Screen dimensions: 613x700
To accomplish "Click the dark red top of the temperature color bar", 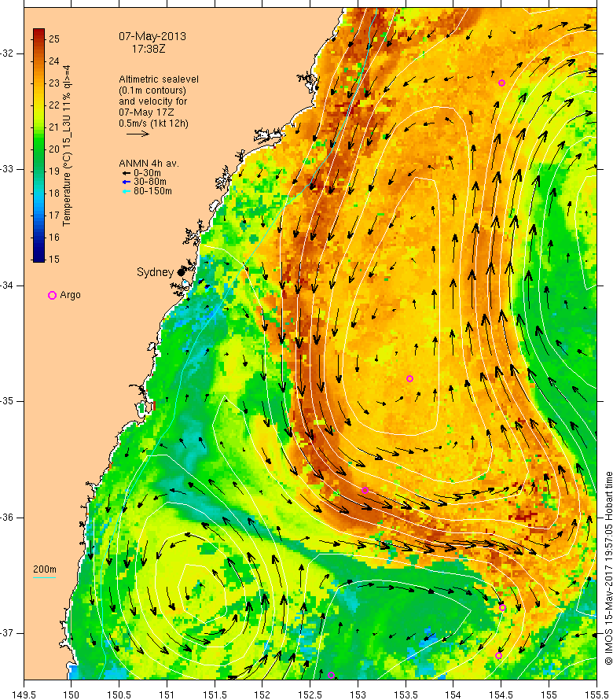I will point(39,33).
